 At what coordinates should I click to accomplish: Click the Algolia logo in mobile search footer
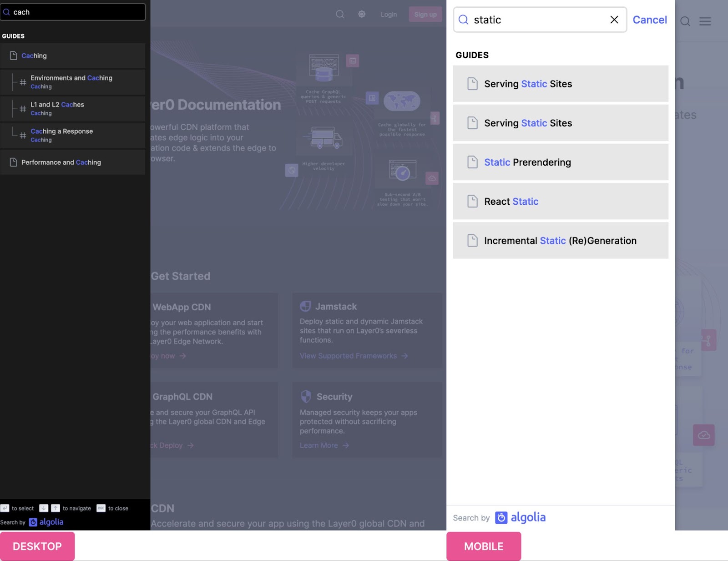pyautogui.click(x=521, y=517)
